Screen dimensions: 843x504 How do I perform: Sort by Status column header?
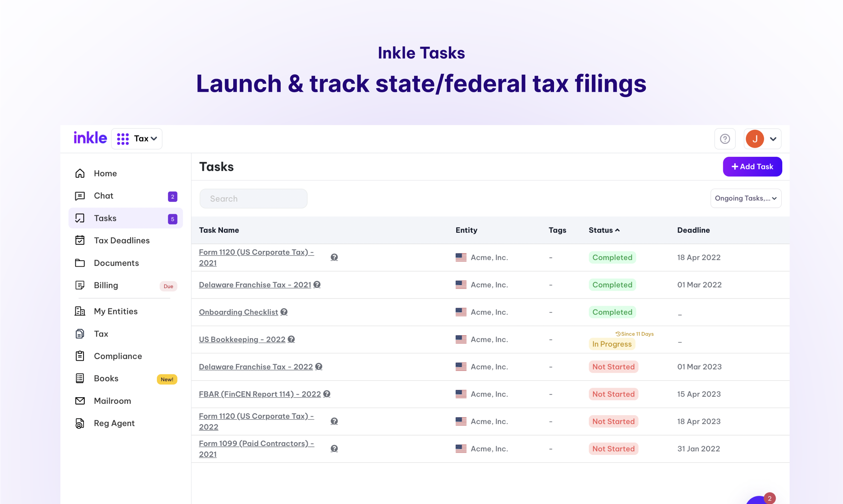(x=604, y=230)
